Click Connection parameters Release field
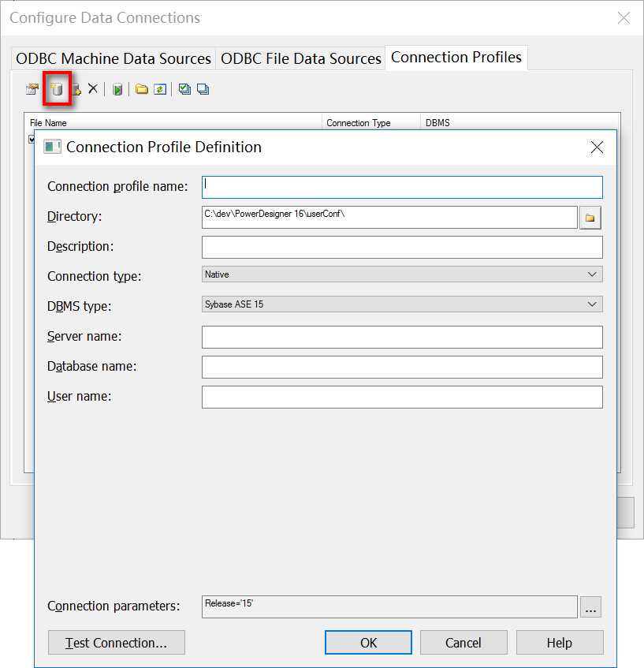644x668 pixels. pyautogui.click(x=389, y=606)
